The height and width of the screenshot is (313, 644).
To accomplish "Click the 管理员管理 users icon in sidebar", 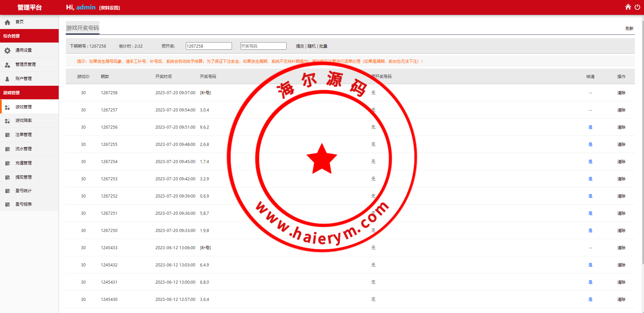I will 7,64.
